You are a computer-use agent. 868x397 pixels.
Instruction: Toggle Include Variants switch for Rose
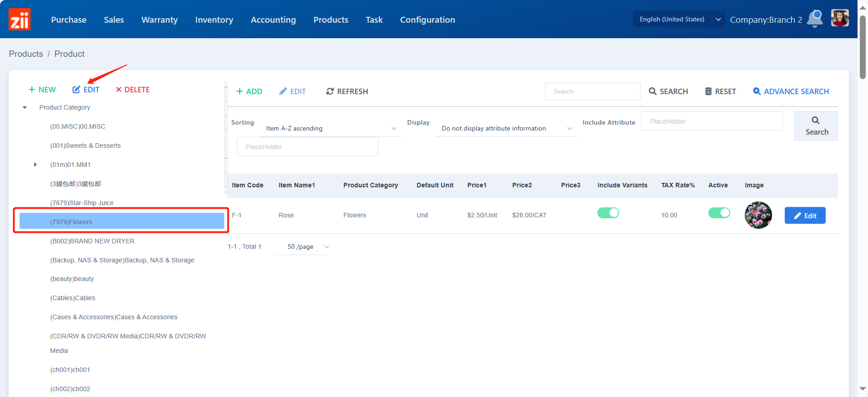tap(608, 213)
